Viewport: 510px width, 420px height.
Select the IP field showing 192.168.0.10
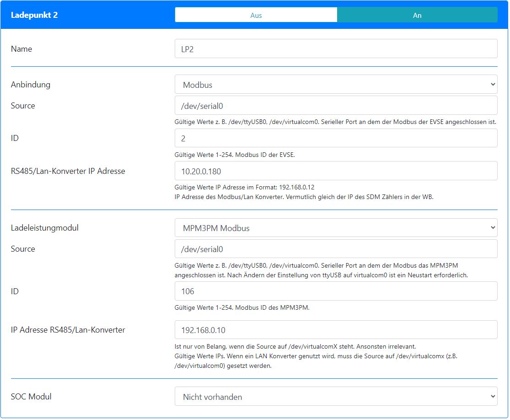click(x=336, y=330)
